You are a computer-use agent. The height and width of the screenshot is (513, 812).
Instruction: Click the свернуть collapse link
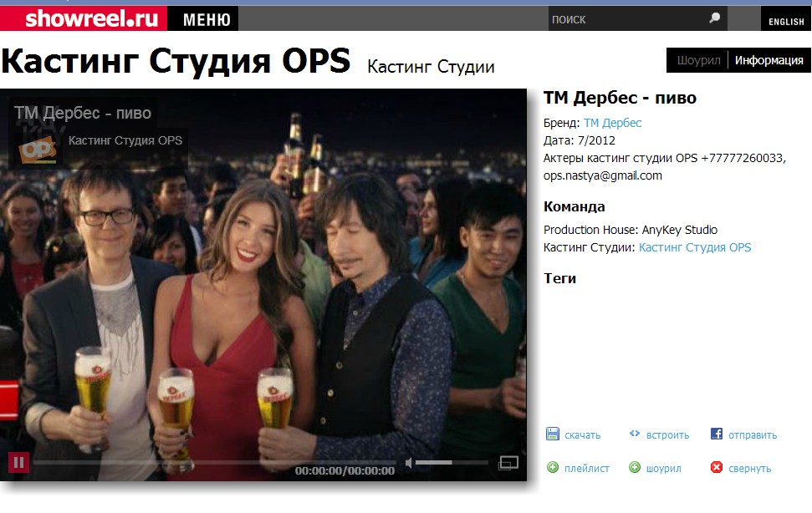[x=749, y=469]
